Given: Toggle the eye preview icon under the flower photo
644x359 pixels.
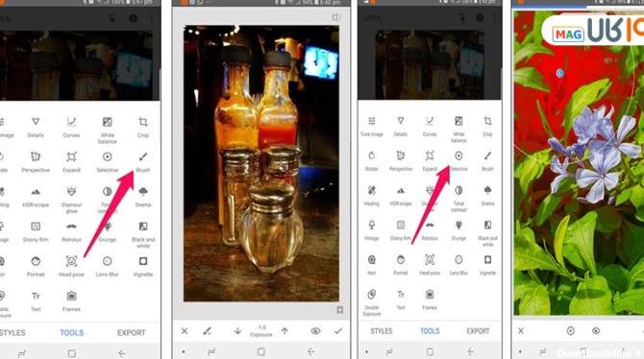Looking at the screenshot, I should coord(596,331).
